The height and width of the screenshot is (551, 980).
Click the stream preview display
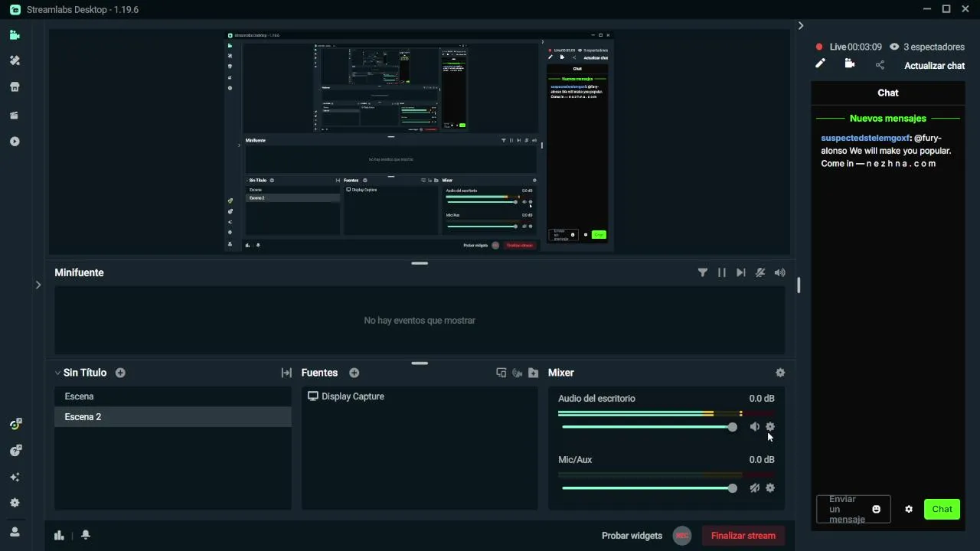click(x=420, y=142)
